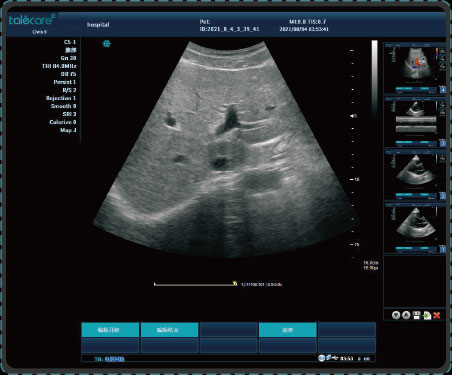Open the color Doppler thumbnail numbered 4
The height and width of the screenshot is (375, 452).
415,69
